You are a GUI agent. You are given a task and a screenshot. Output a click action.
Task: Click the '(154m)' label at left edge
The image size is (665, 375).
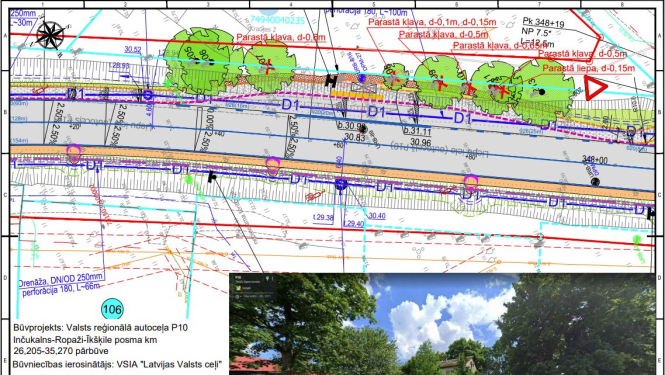coord(19,140)
